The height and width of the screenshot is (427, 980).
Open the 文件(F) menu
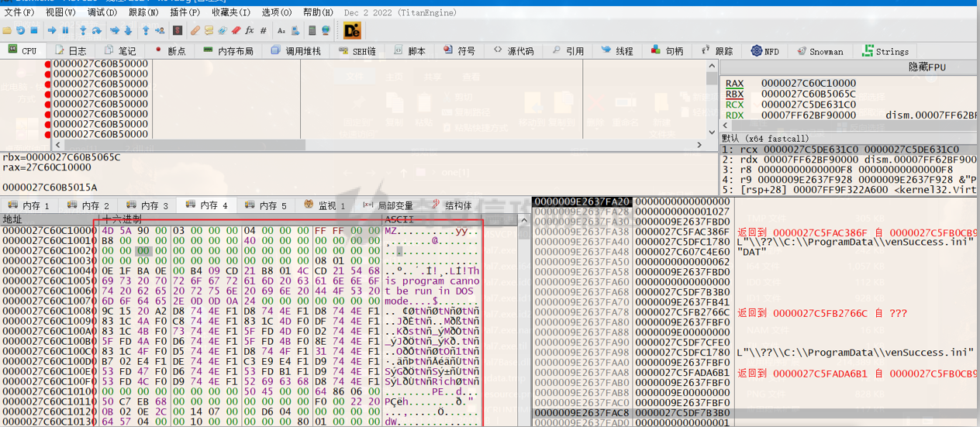tap(19, 12)
